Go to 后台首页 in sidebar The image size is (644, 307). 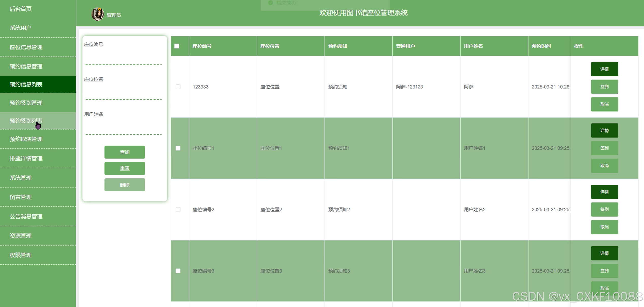coord(21,9)
